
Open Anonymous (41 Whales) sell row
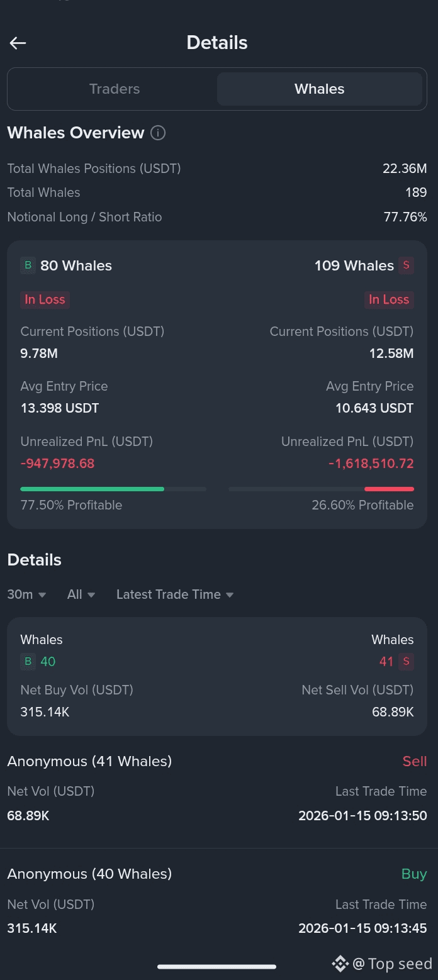click(216, 789)
